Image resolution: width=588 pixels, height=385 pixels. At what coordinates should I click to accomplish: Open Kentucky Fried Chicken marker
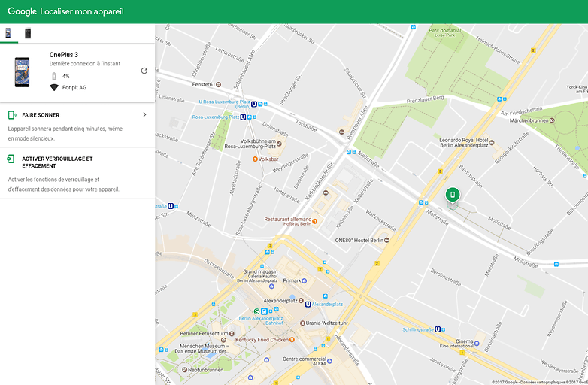(x=292, y=340)
